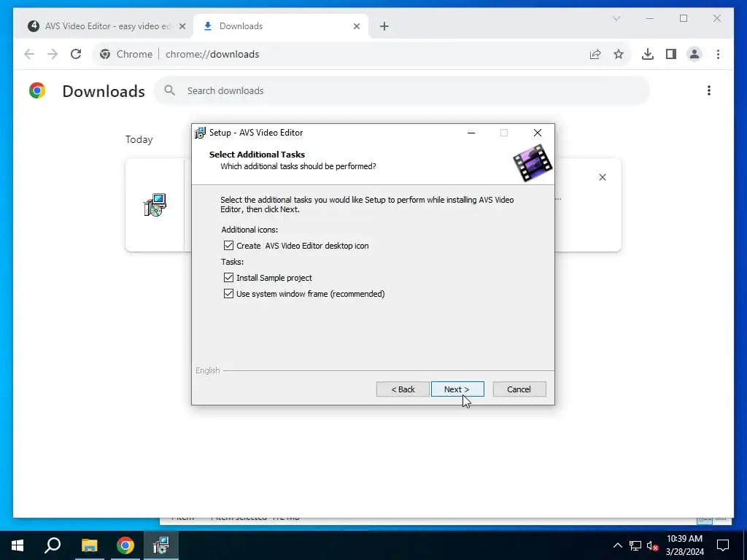Open Windows Start menu
Viewport: 747px width, 560px height.
pyautogui.click(x=18, y=545)
